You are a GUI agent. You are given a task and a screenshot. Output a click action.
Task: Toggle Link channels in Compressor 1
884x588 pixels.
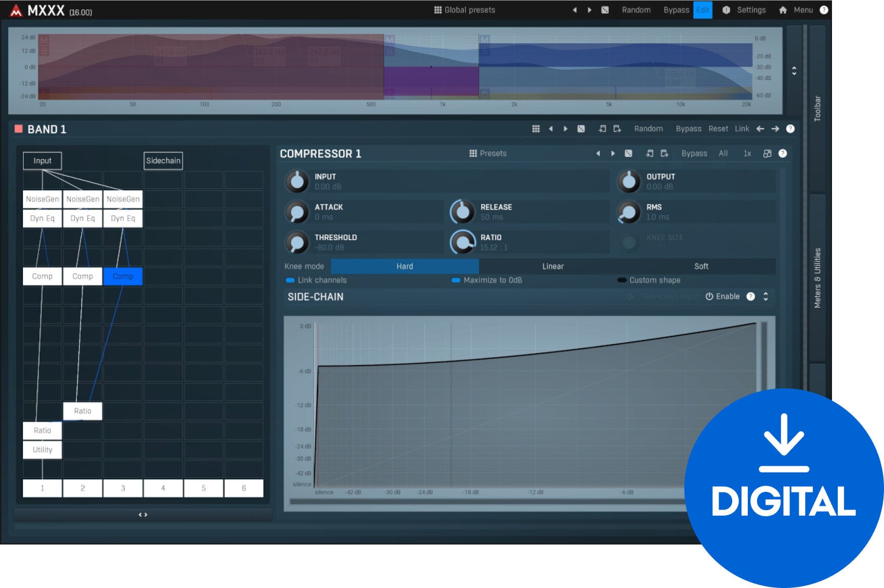pyautogui.click(x=290, y=280)
